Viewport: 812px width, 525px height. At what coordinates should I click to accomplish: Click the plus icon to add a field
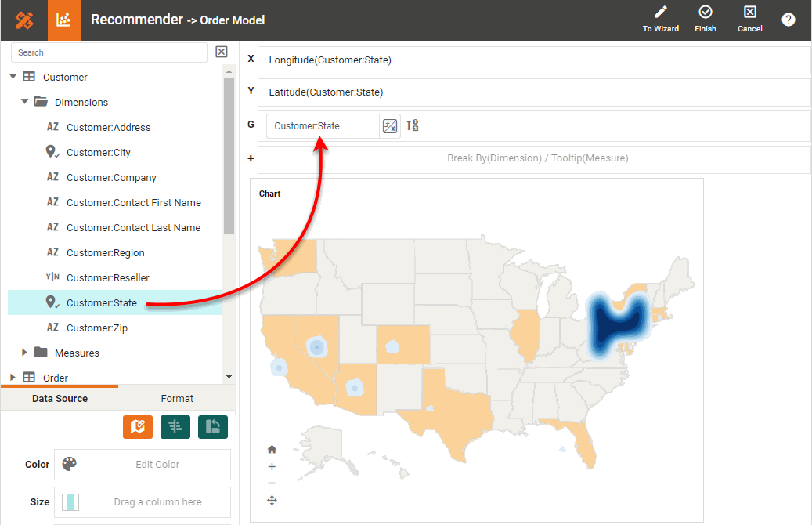pos(251,158)
